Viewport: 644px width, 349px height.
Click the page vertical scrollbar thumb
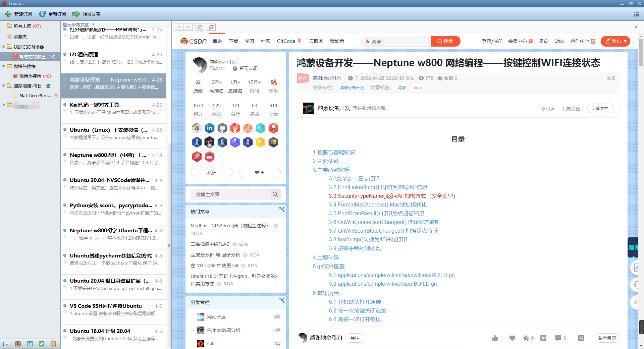[641, 52]
